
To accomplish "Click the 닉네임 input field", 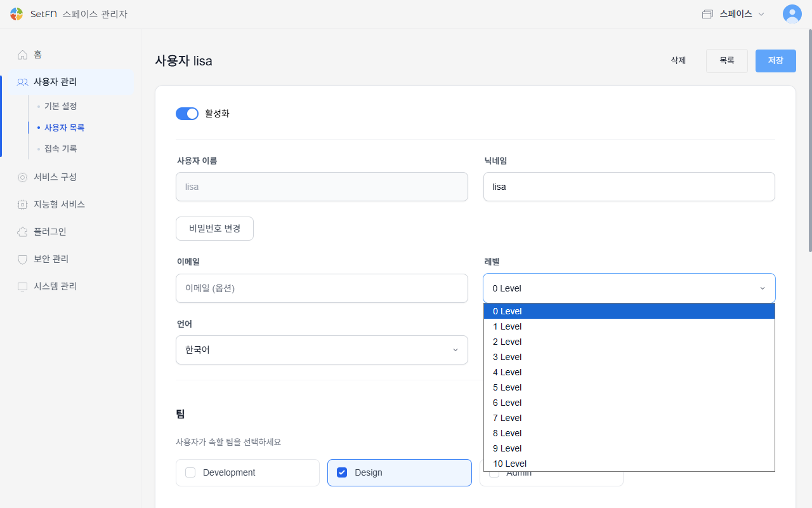I will pos(629,187).
